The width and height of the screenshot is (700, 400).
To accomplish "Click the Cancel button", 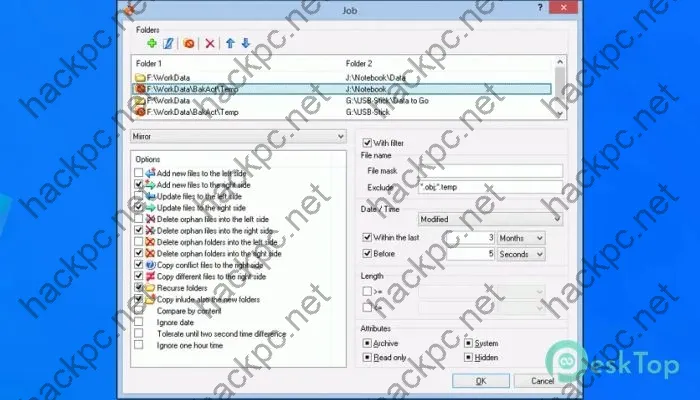I will tap(543, 381).
